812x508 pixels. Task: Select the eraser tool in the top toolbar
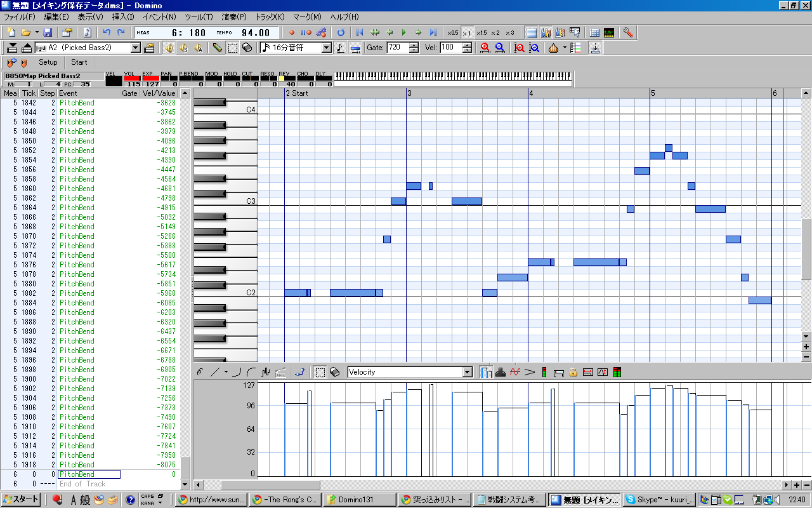pos(247,48)
